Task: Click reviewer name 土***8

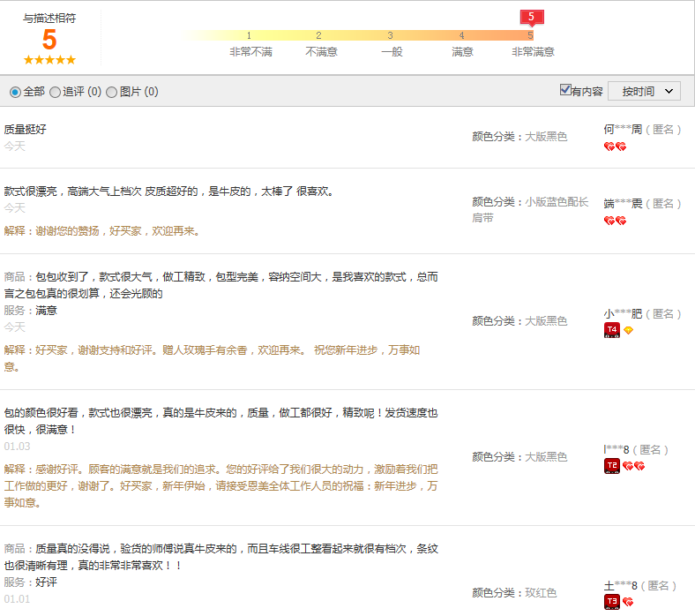Action: tap(621, 586)
